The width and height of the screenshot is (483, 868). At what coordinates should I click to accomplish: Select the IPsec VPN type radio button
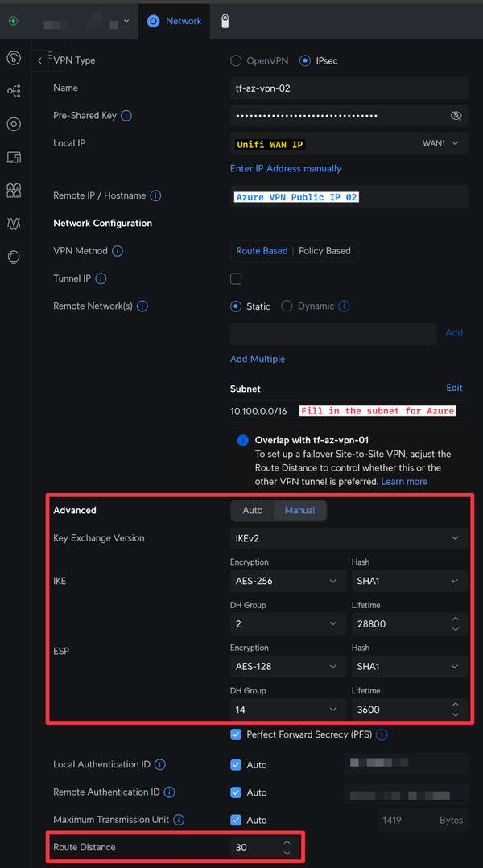[x=305, y=60]
